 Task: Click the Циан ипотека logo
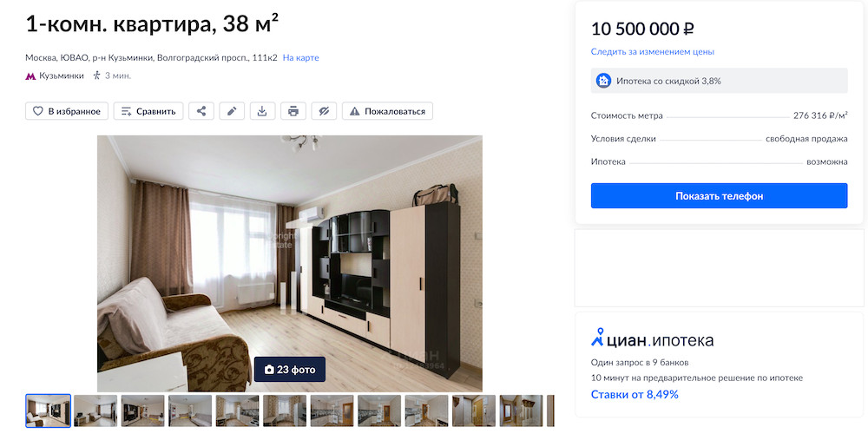[653, 339]
